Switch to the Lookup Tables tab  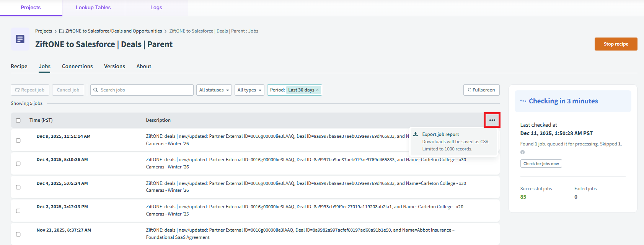click(x=93, y=8)
